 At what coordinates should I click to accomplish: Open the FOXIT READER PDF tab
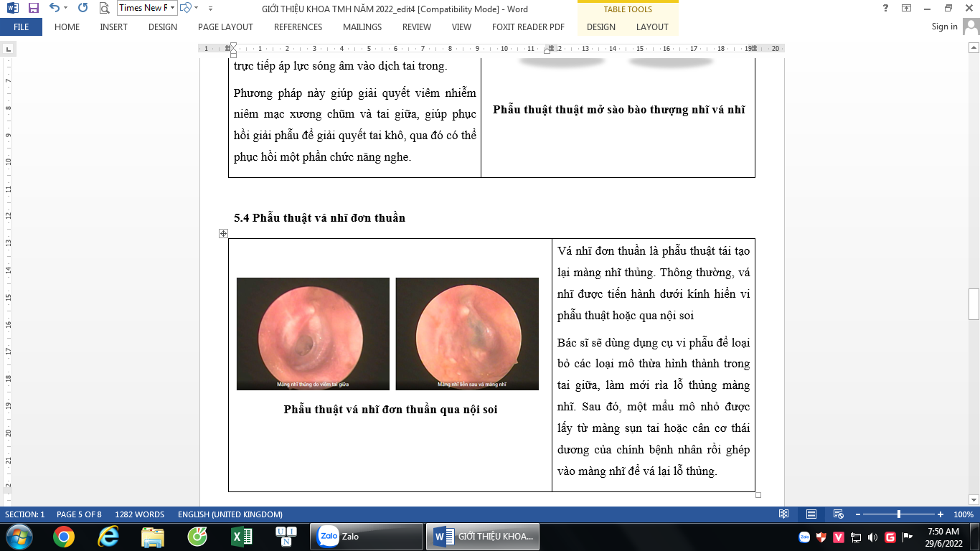tap(528, 27)
